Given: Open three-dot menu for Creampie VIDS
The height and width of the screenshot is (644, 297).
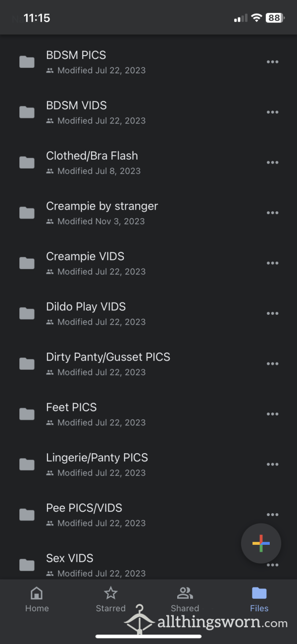Looking at the screenshot, I should [x=272, y=263].
